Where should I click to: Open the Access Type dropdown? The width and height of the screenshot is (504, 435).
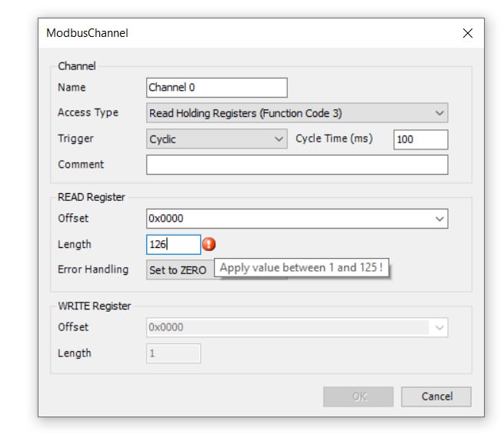(297, 113)
